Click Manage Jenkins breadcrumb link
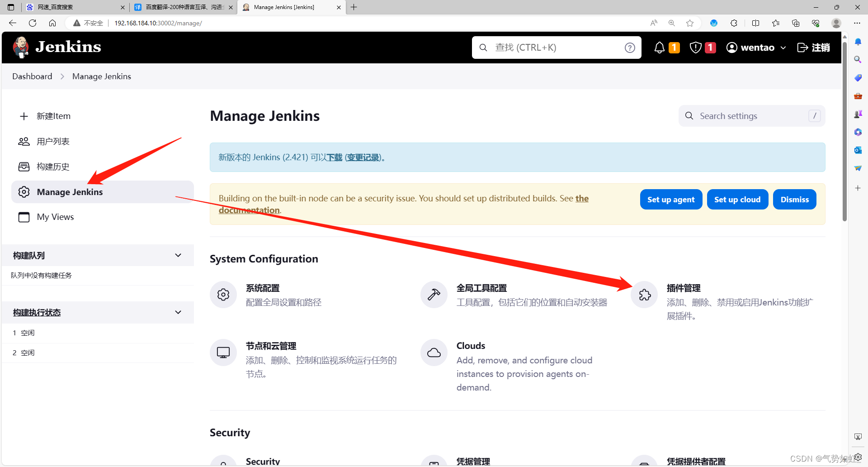868x467 pixels. 102,76
